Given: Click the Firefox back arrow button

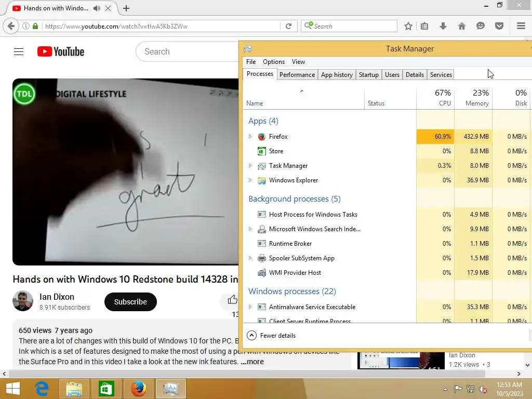Looking at the screenshot, I should coord(11,26).
